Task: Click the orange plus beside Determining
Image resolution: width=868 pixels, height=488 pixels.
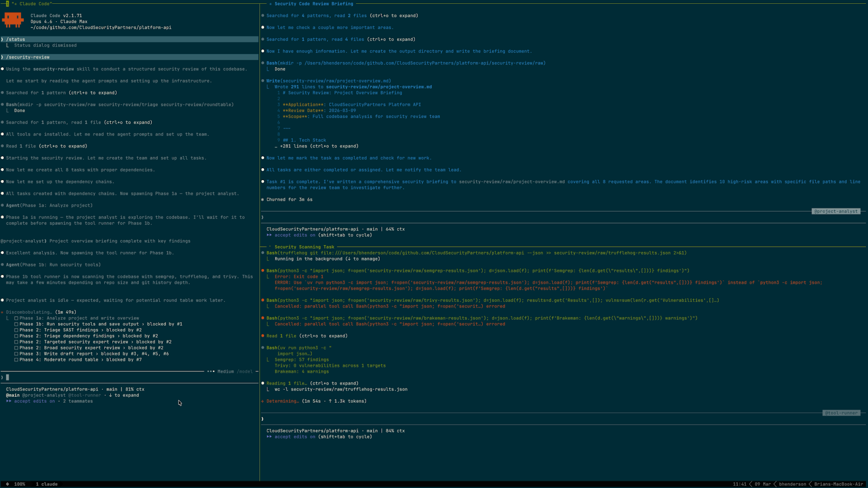Action: pos(263,401)
